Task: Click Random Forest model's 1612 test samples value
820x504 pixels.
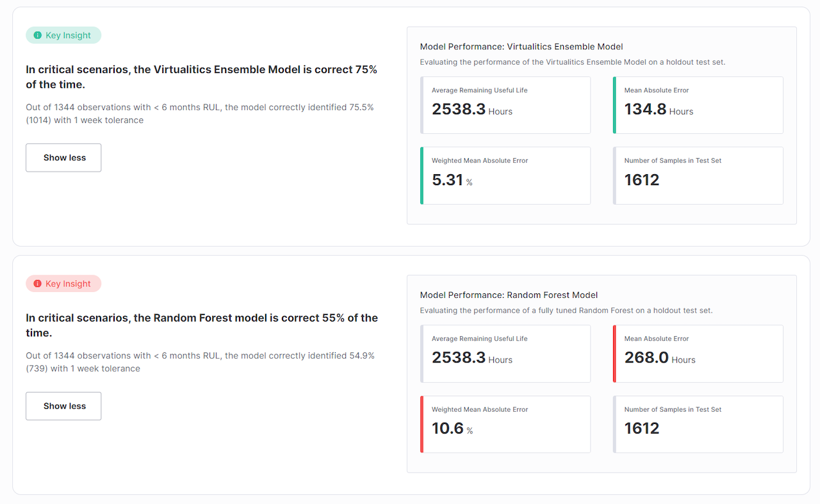Action: [x=642, y=428]
